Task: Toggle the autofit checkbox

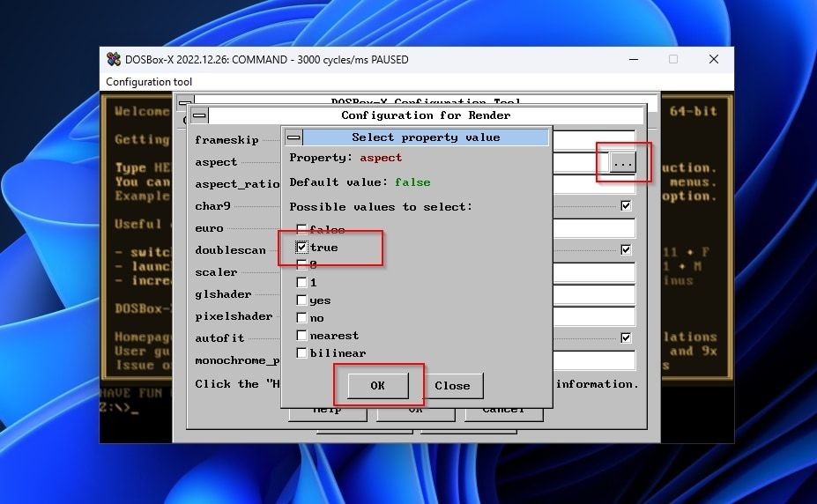Action: point(626,338)
